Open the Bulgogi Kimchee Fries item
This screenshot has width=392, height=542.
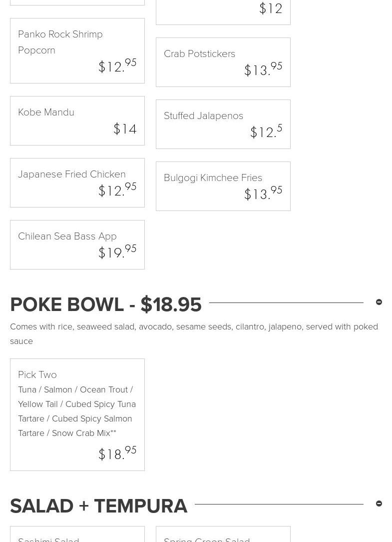(x=213, y=177)
